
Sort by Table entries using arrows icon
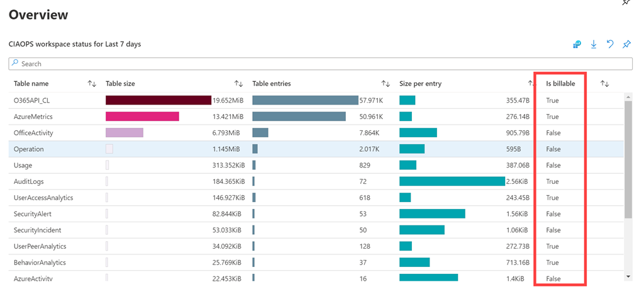[x=386, y=84]
